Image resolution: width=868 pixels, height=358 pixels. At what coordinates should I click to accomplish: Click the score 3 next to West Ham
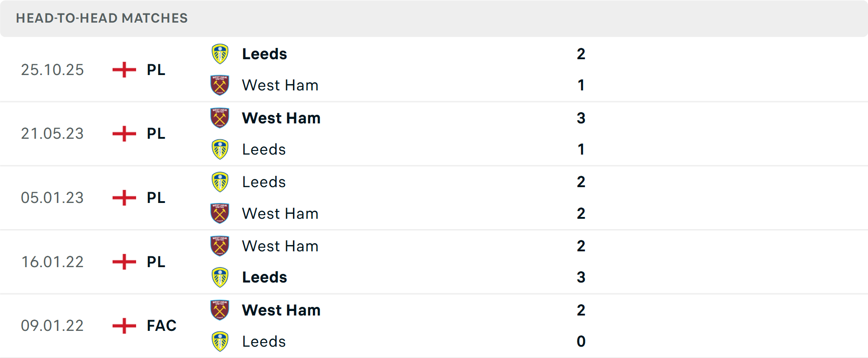(581, 118)
